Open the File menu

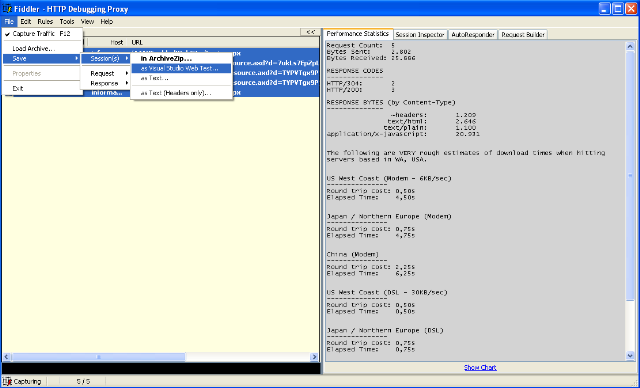pyautogui.click(x=9, y=22)
